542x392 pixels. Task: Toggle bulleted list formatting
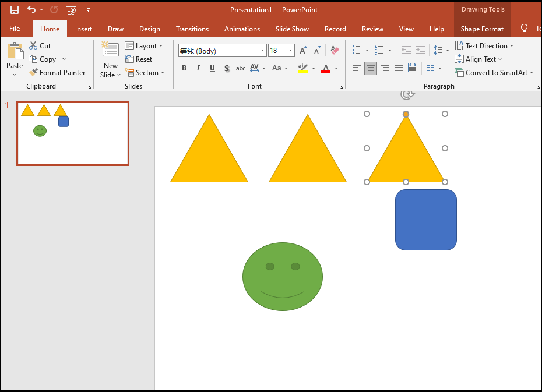point(357,50)
